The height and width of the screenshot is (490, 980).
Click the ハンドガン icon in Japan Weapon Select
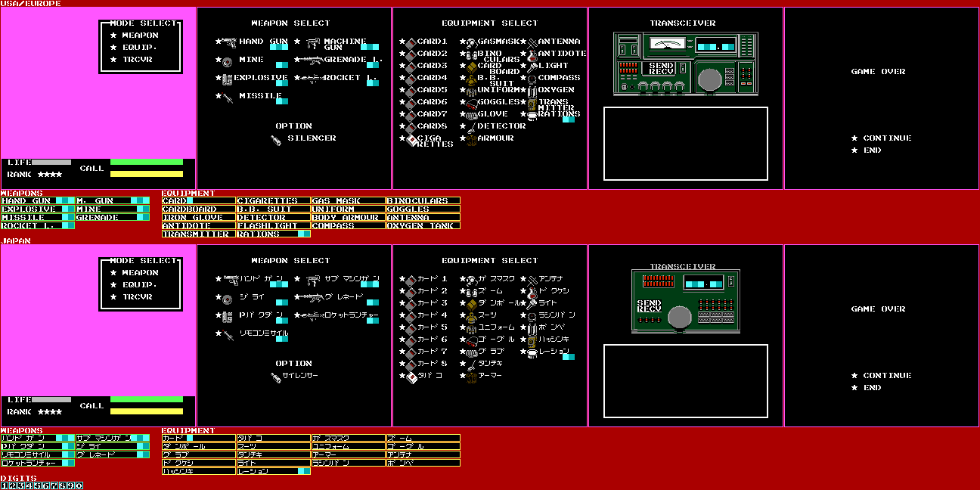click(231, 280)
